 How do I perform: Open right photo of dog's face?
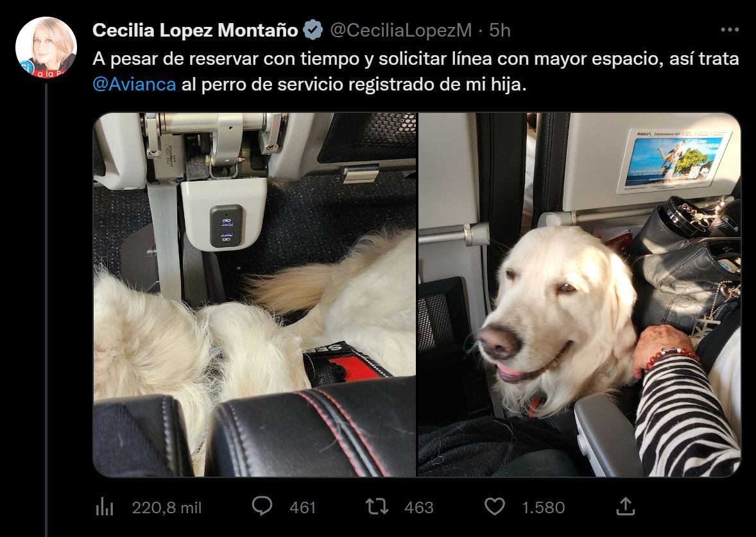(x=579, y=294)
